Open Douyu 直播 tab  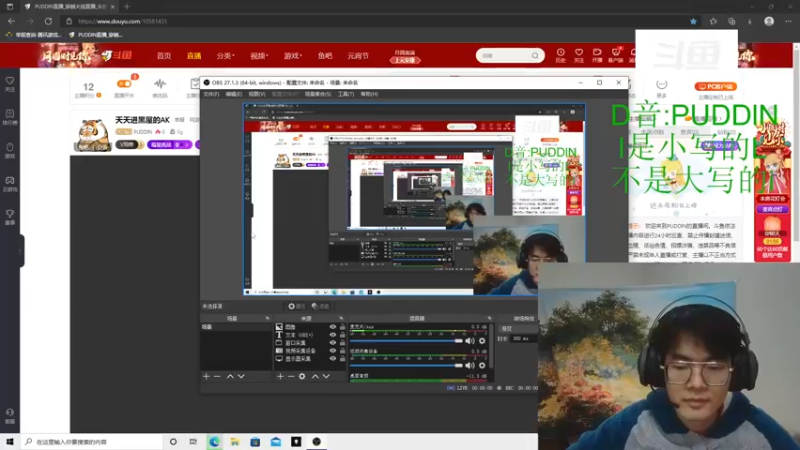(194, 56)
